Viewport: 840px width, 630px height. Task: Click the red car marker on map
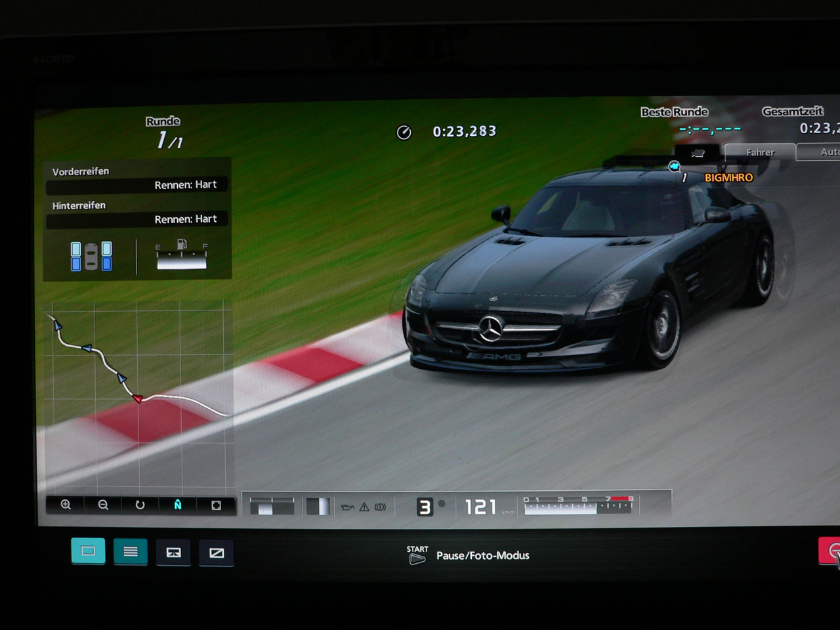(x=137, y=398)
